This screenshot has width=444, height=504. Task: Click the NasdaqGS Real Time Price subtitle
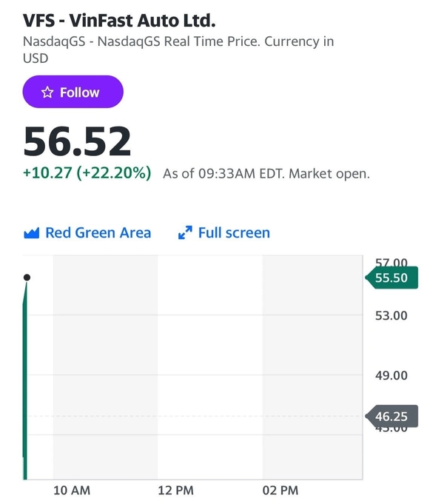[178, 50]
